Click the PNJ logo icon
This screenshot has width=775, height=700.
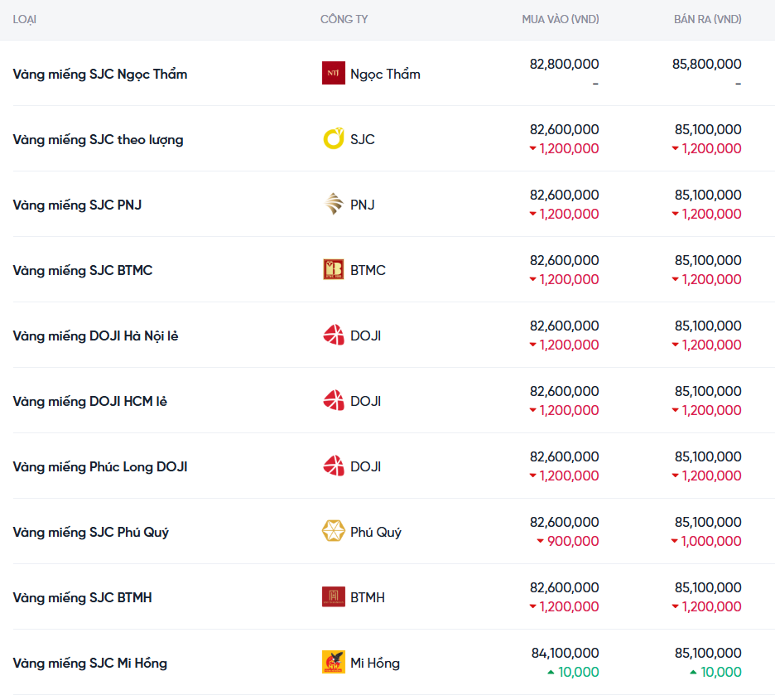[x=334, y=204]
